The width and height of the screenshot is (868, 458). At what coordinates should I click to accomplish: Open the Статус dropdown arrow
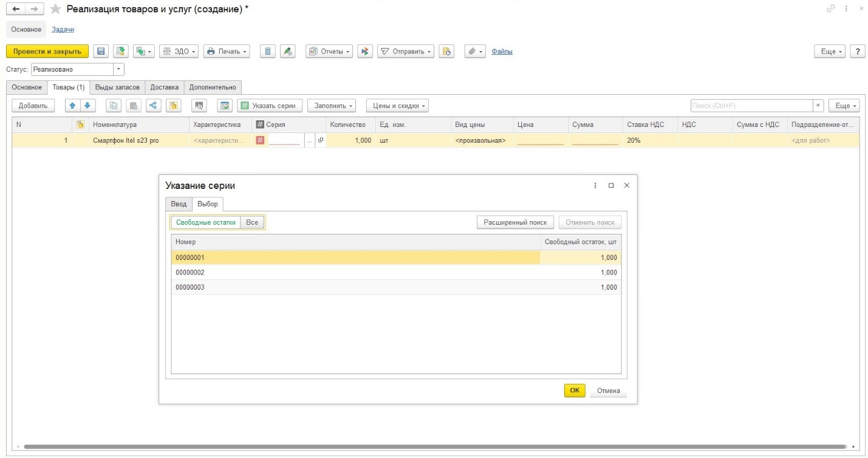point(118,69)
